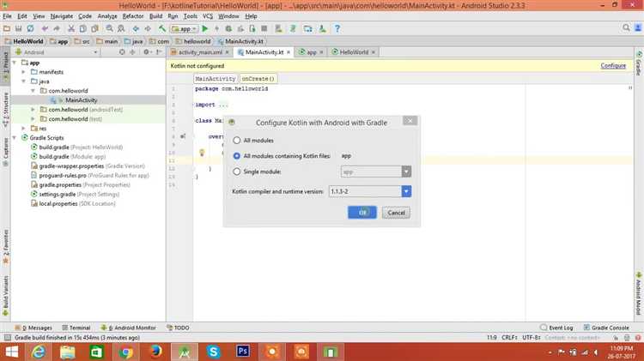Close the Configure Kotlin dialog
Image resolution: width=644 pixels, height=361 pixels.
(410, 121)
